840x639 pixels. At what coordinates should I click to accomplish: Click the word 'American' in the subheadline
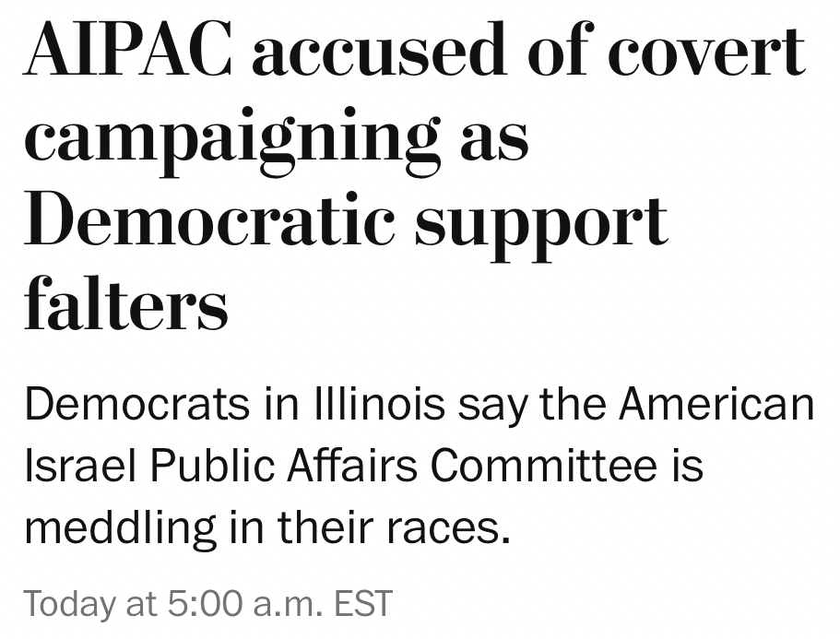point(716,405)
